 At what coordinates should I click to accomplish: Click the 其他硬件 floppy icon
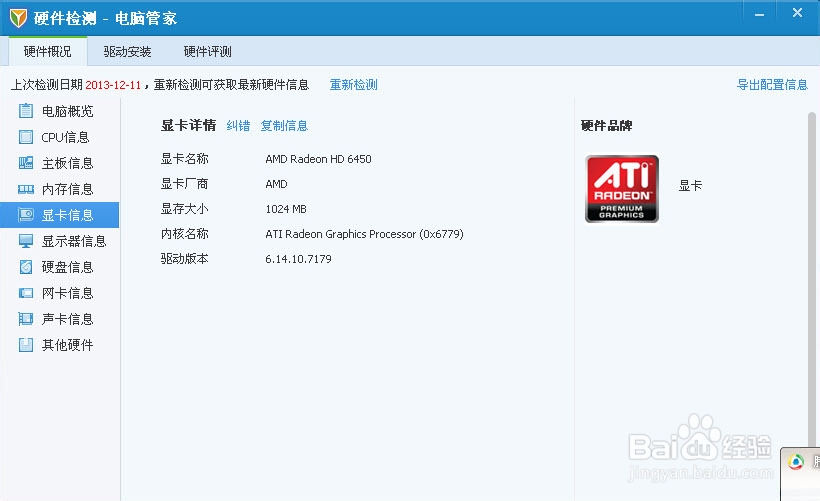click(26, 345)
